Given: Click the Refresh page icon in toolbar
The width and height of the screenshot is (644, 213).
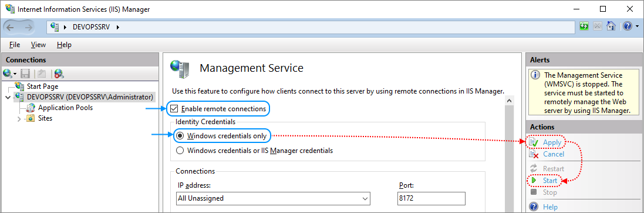Looking at the screenshot, I should [584, 26].
